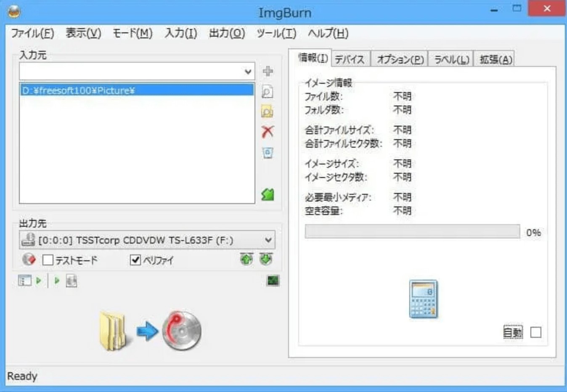
Task: Click the ファイル数 label
Action: pos(323,96)
